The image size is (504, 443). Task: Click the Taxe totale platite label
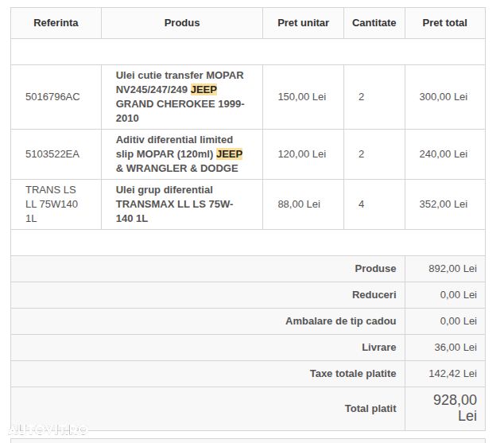(353, 374)
